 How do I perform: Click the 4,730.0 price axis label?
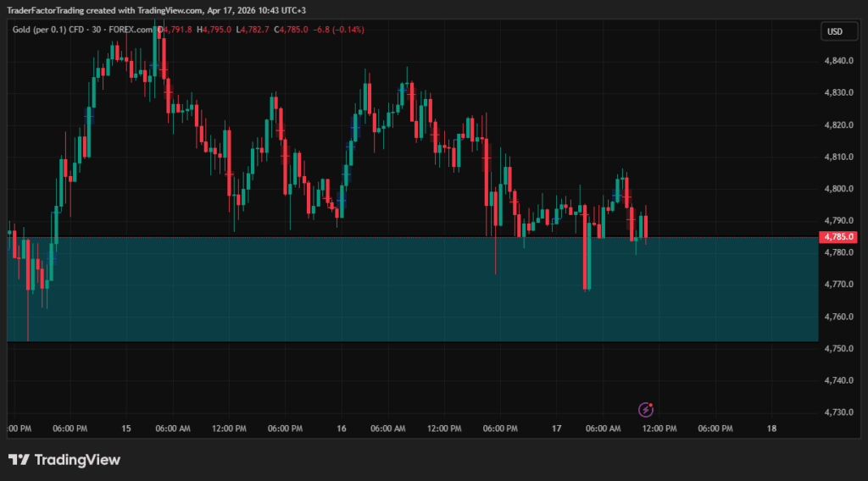pyautogui.click(x=838, y=412)
